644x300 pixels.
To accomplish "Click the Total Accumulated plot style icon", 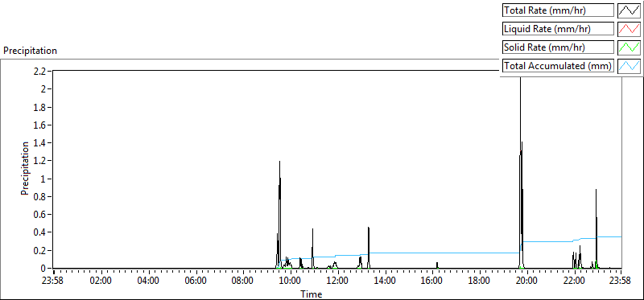I will coord(630,66).
